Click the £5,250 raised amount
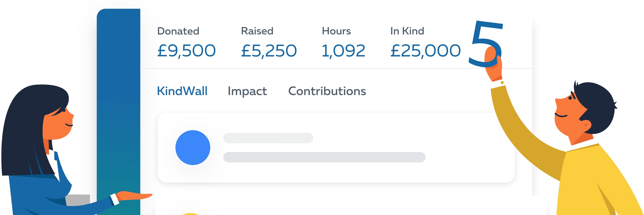The image size is (644, 215). point(269,51)
